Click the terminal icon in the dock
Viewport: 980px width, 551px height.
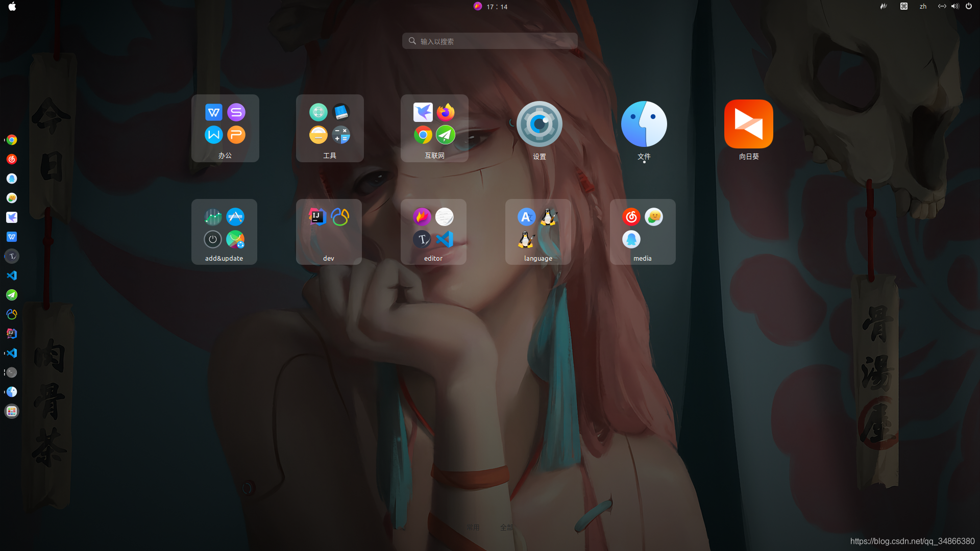(12, 372)
